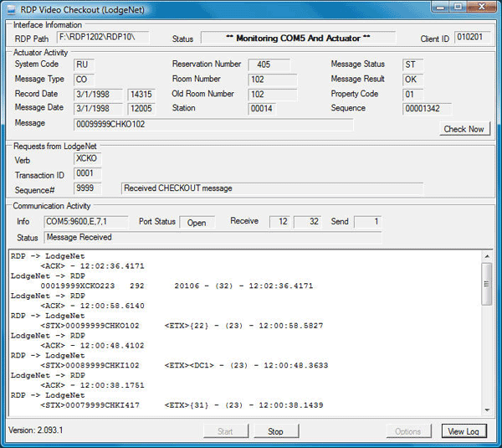
Task: Click the Check Now button
Action: 464,129
